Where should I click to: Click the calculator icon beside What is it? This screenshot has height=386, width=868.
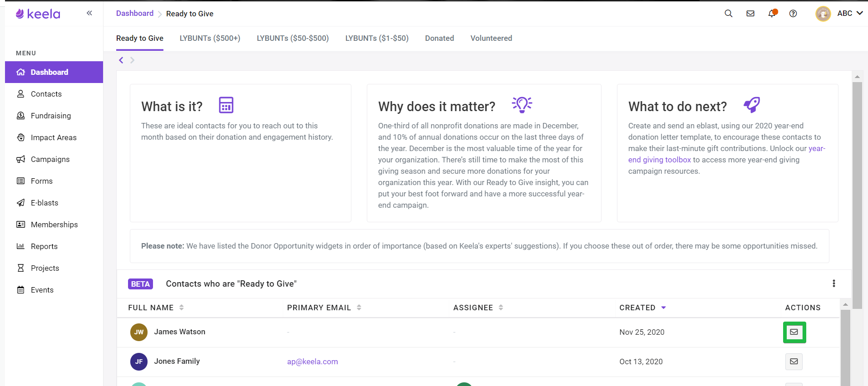[x=226, y=105]
